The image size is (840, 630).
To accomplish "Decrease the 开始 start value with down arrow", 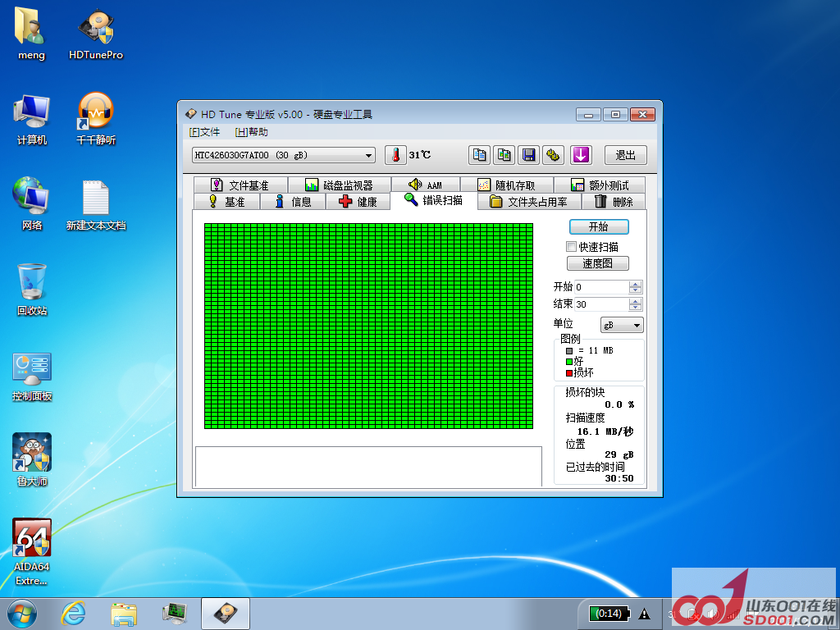I will 636,290.
